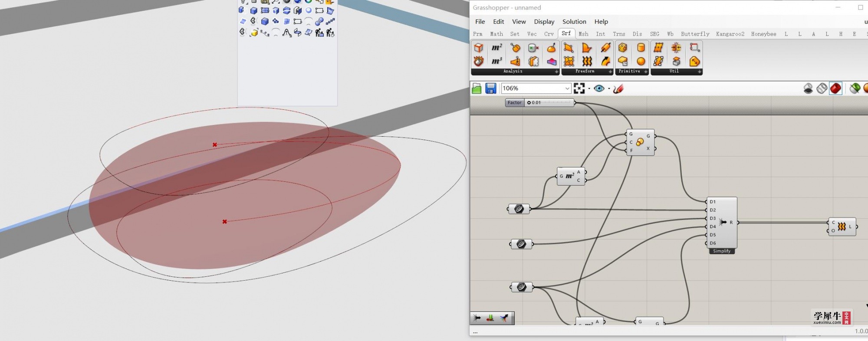Select the Merge component on the canvas
Viewport: 868px width, 341px height.
[722, 223]
